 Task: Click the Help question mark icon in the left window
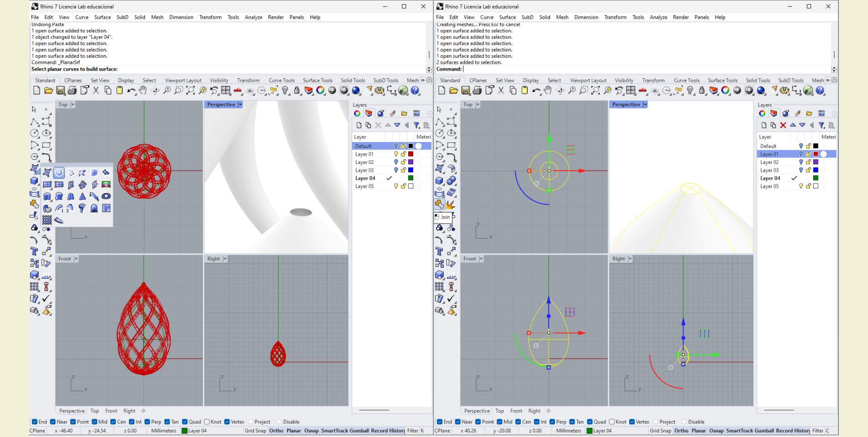(x=415, y=91)
